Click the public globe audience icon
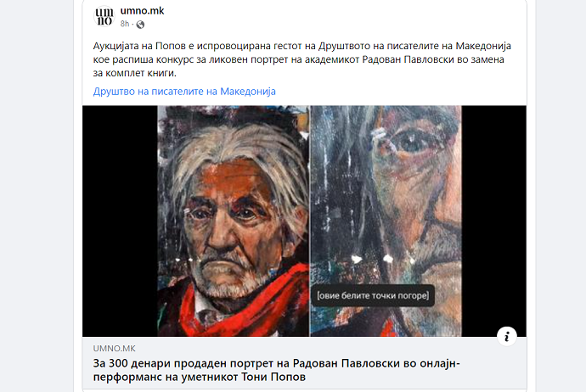The height and width of the screenshot is (392, 586). [140, 25]
